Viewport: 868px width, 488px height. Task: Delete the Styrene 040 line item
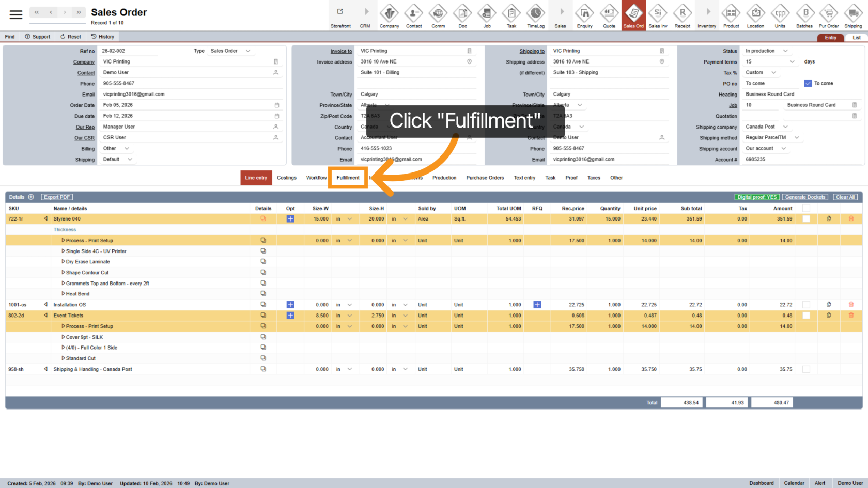pos(851,219)
